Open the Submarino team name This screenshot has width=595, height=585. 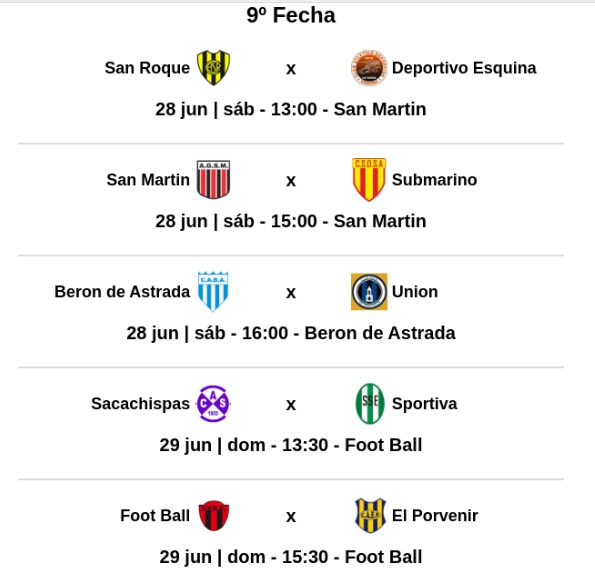[434, 179]
